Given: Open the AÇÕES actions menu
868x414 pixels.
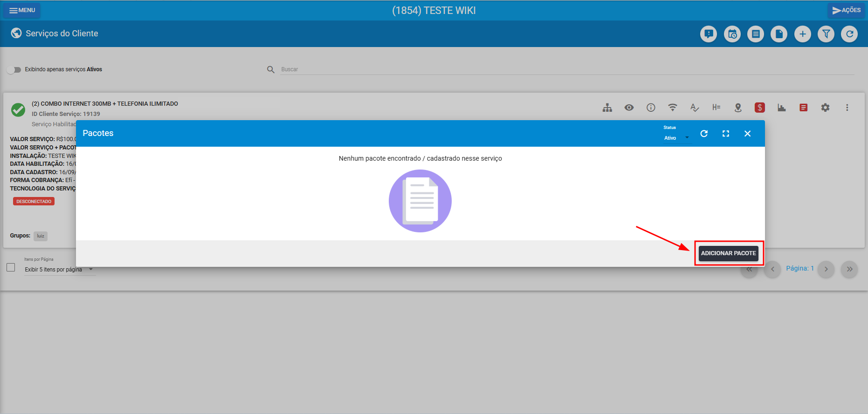Looking at the screenshot, I should 846,10.
